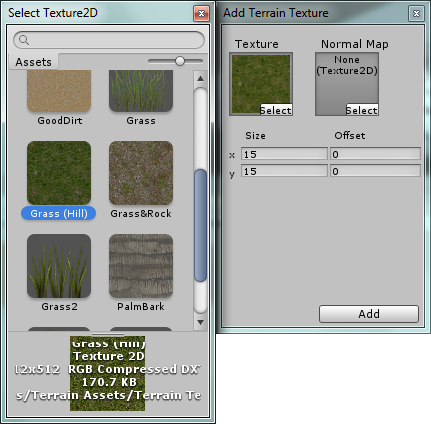Click the scrollbar up arrow

(200, 79)
